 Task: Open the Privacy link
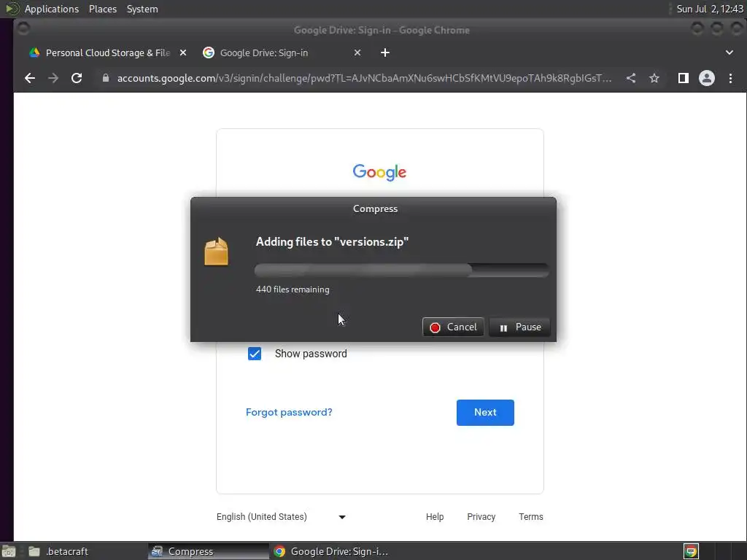[x=481, y=517]
